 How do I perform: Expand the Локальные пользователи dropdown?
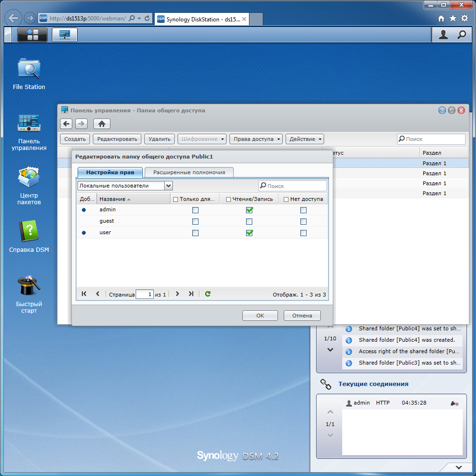(x=169, y=186)
